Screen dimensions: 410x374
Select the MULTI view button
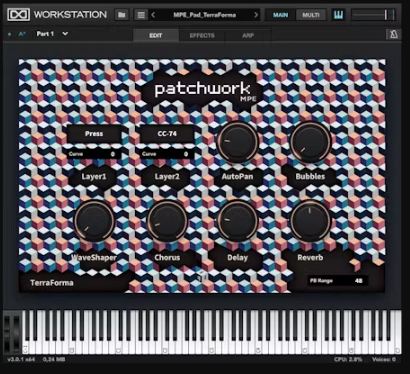(x=311, y=15)
